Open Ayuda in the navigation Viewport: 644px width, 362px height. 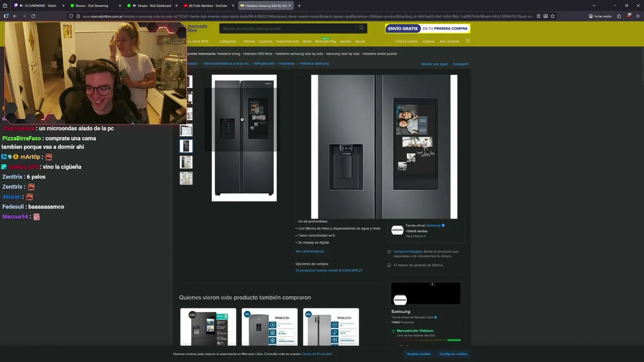pos(360,41)
